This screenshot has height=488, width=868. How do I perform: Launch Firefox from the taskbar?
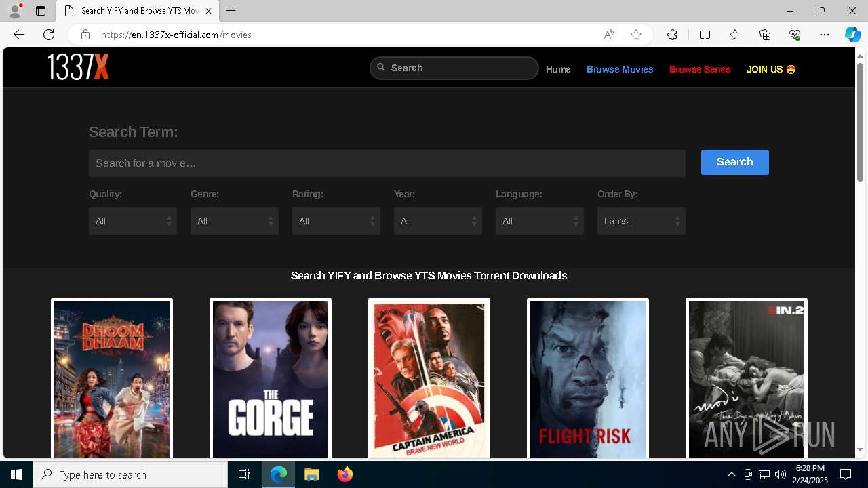345,474
